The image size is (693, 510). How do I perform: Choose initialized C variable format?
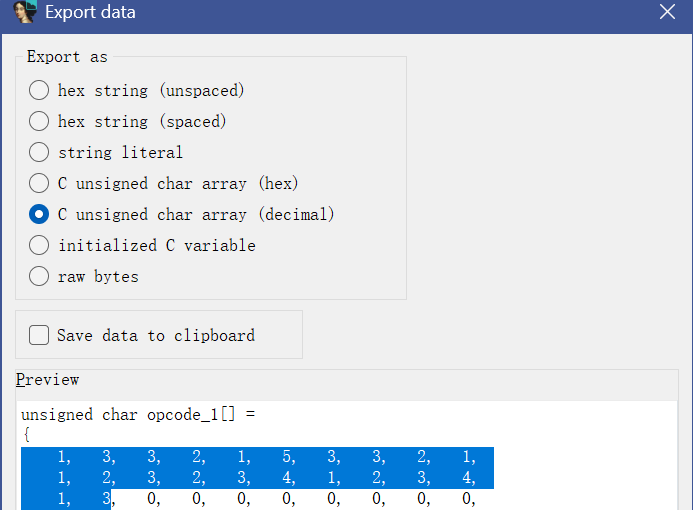(x=39, y=245)
